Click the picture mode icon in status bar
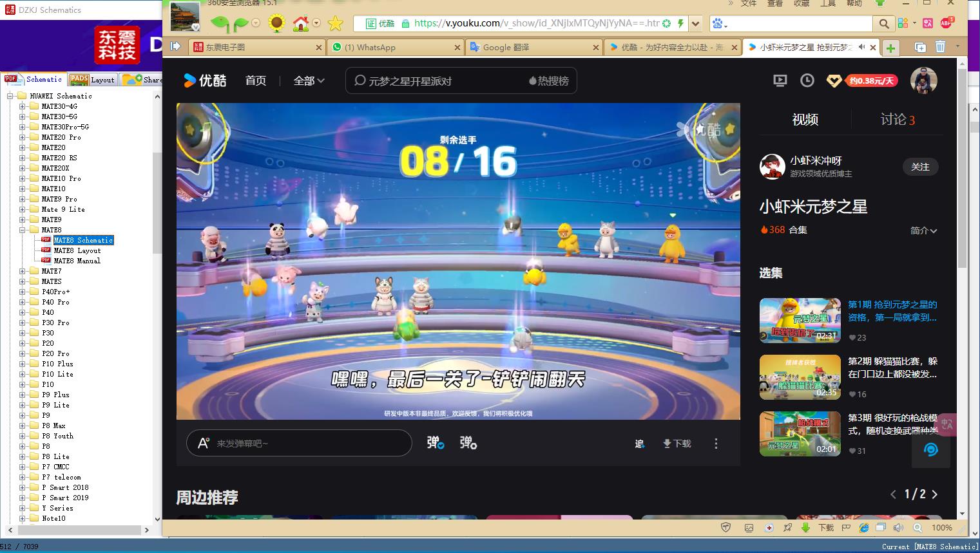Screen dimensions: 980x553 click(x=749, y=527)
